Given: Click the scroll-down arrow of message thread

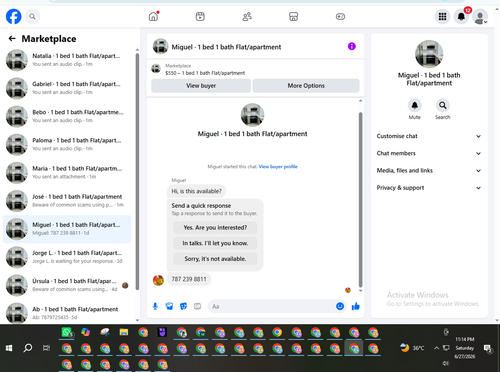Looking at the screenshot, I should (360, 291).
